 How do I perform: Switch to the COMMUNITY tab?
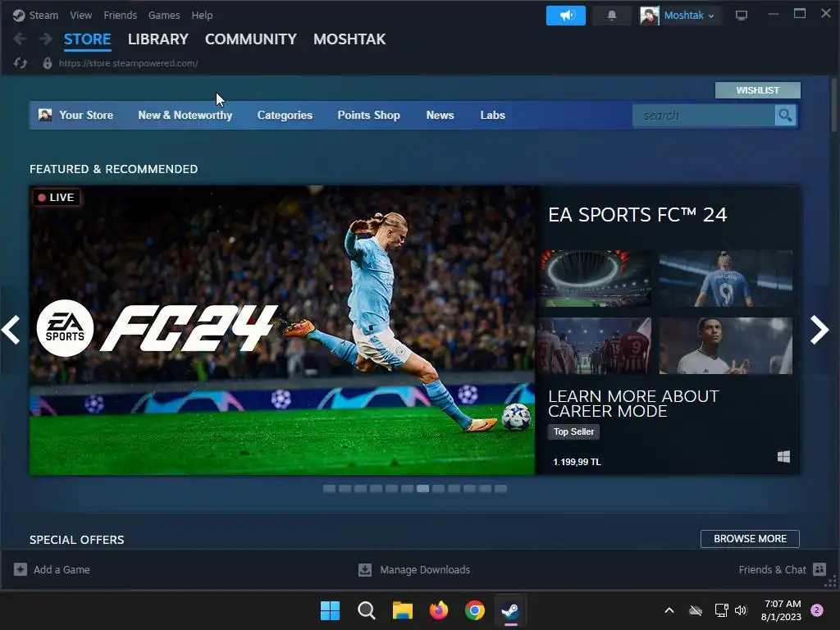251,39
